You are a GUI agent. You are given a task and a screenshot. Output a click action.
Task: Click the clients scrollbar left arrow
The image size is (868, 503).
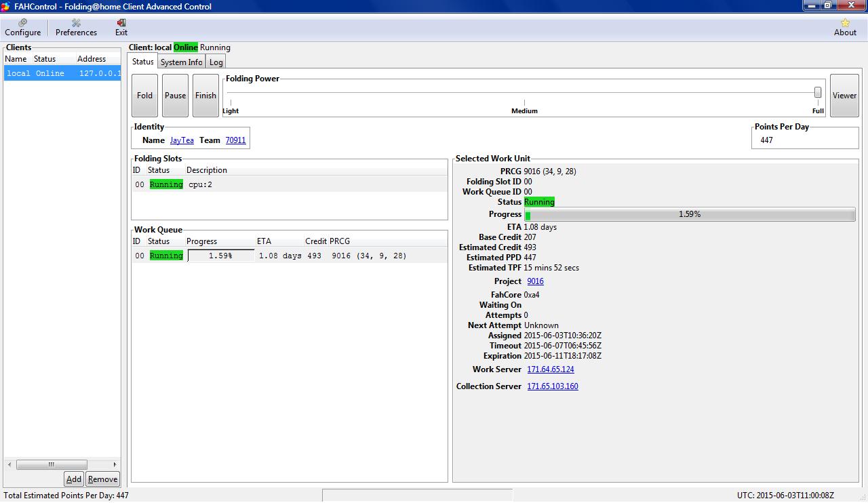click(9, 464)
